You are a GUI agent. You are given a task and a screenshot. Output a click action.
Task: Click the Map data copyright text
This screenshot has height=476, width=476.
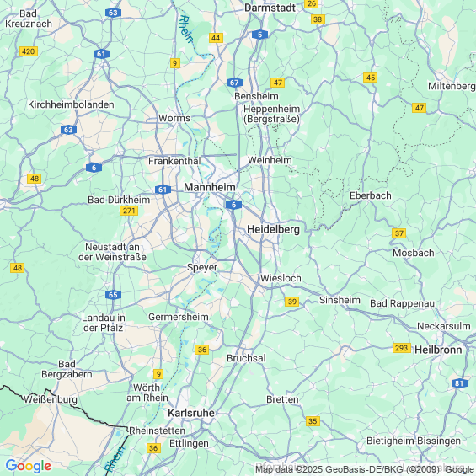coord(365,469)
